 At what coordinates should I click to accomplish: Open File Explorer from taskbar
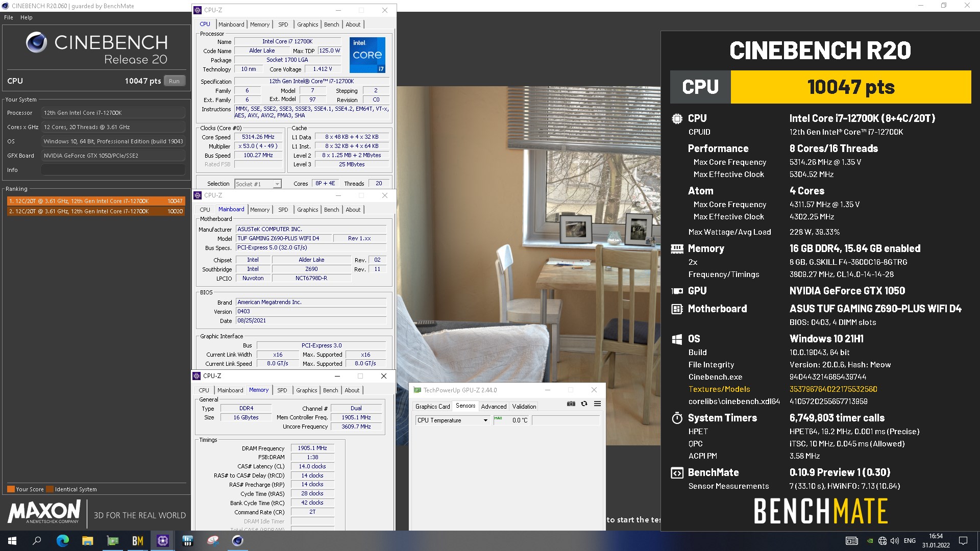click(x=87, y=541)
